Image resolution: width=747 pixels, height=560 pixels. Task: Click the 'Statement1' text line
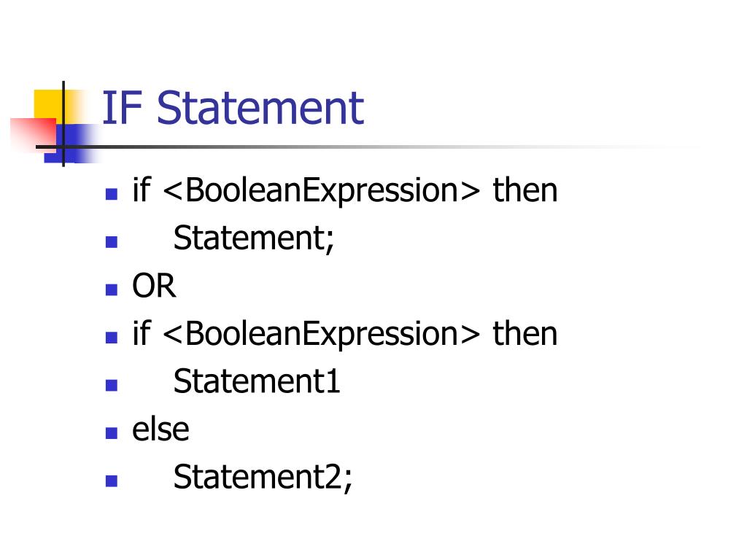pos(256,381)
